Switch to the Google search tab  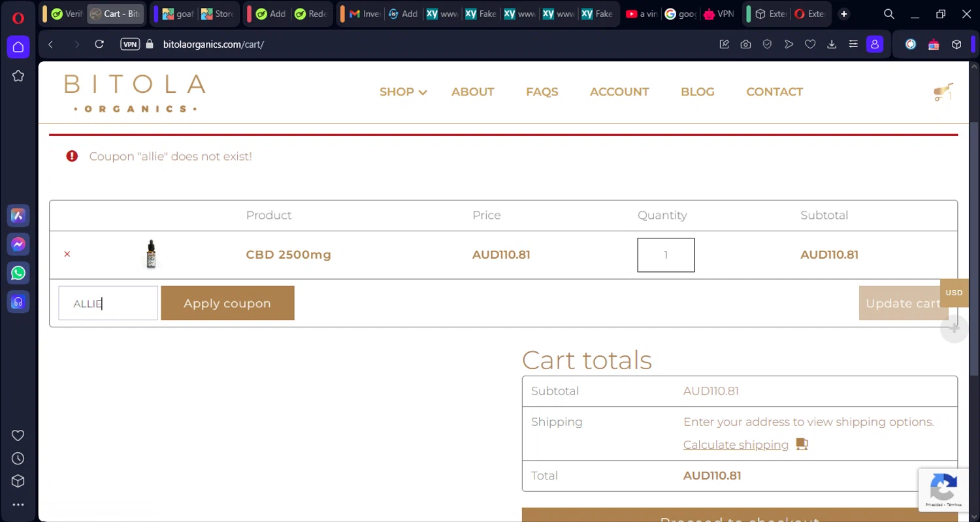pos(680,14)
